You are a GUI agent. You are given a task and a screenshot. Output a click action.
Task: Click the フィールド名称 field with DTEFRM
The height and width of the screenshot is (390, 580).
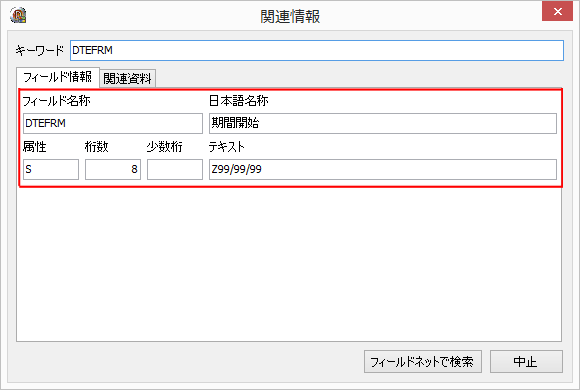coord(113,123)
